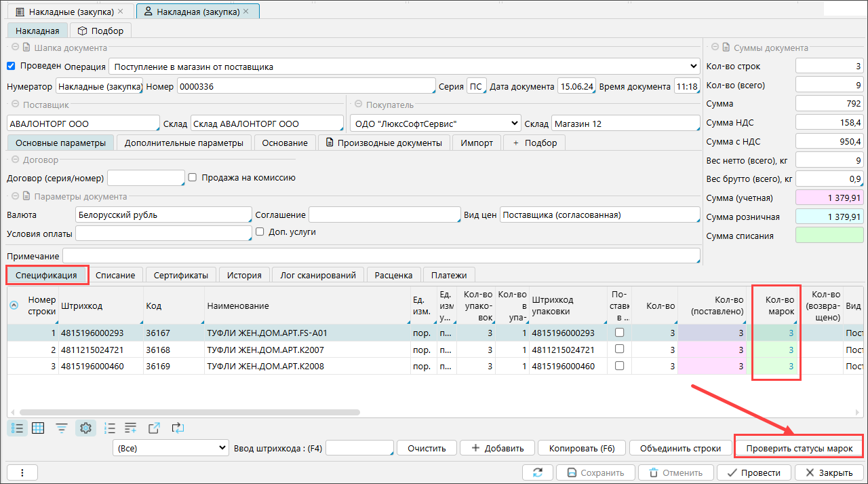Viewport: 868px width, 484px height.
Task: Open the Операция dropdown
Action: [x=404, y=67]
